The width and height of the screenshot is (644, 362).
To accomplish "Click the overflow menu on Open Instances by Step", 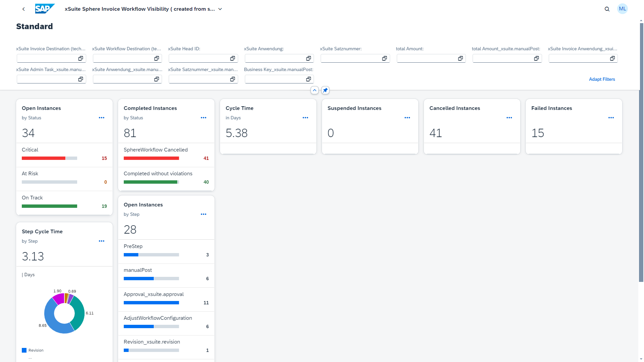I will click(203, 215).
